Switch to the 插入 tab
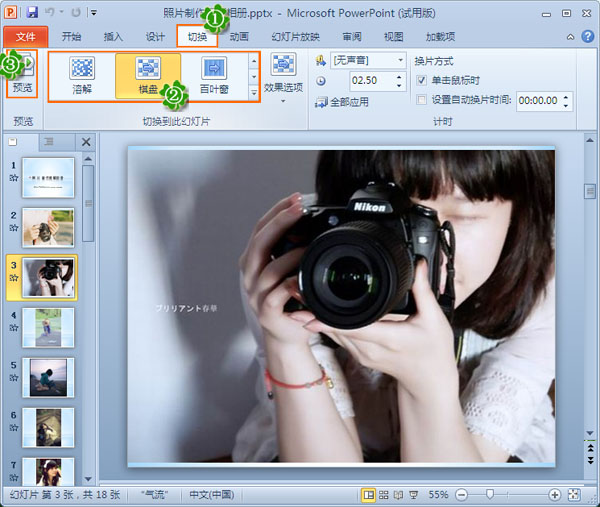Screen dimensions: 600x507 coord(113,37)
